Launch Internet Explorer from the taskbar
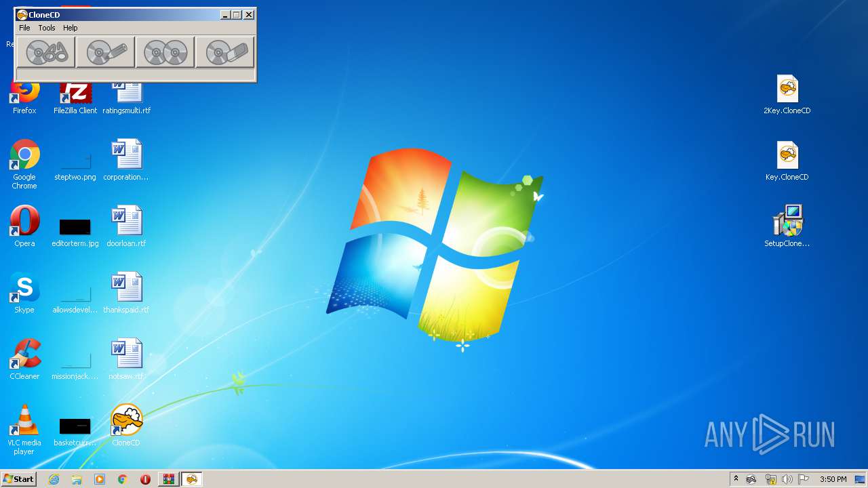Screen dimensions: 868x488 click(x=54, y=479)
